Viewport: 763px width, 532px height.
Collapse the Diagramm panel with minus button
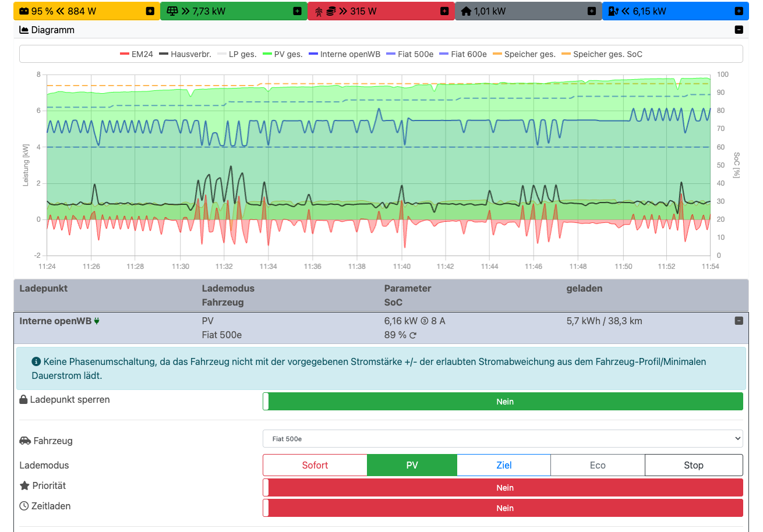(739, 30)
